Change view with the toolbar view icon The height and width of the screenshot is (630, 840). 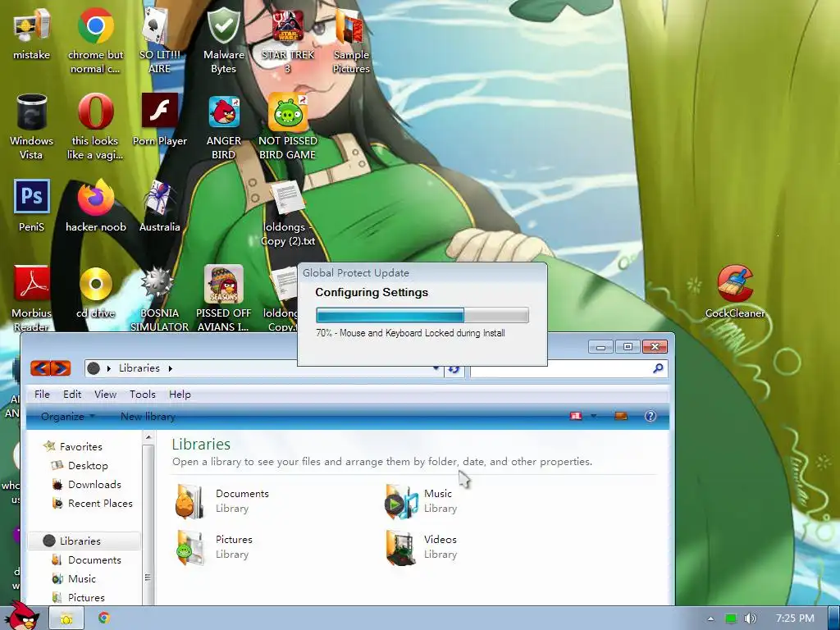pyautogui.click(x=576, y=416)
